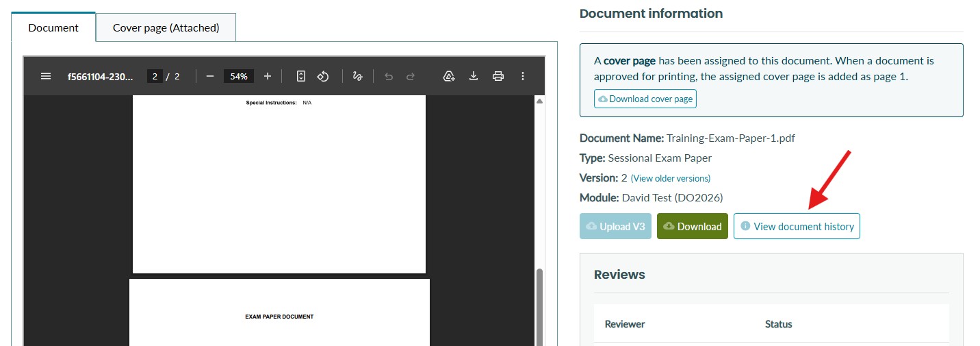Click the Document Name Training-Exam-Paper-1.pdf text
Image resolution: width=980 pixels, height=346 pixels.
(687, 138)
